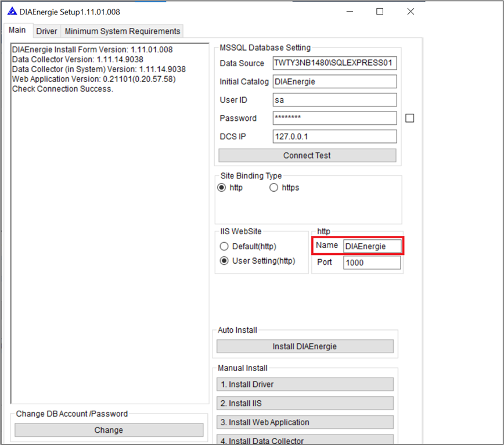Choose the https site binding option
The image size is (504, 445).
click(274, 188)
